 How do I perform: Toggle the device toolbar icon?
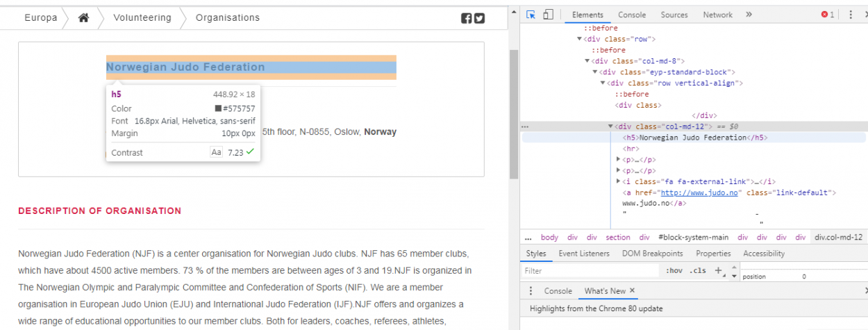pos(548,15)
